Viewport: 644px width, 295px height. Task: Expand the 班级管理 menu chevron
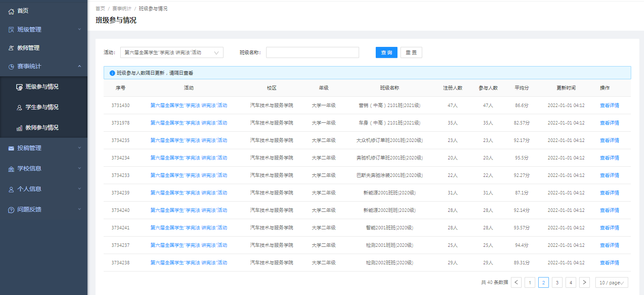point(79,29)
